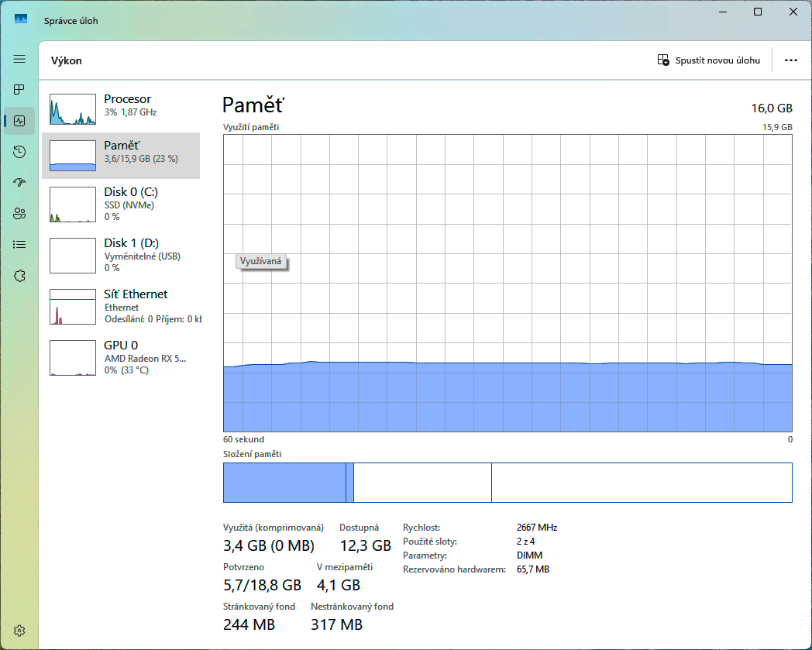Select Procesor in the performance list

pos(121,109)
